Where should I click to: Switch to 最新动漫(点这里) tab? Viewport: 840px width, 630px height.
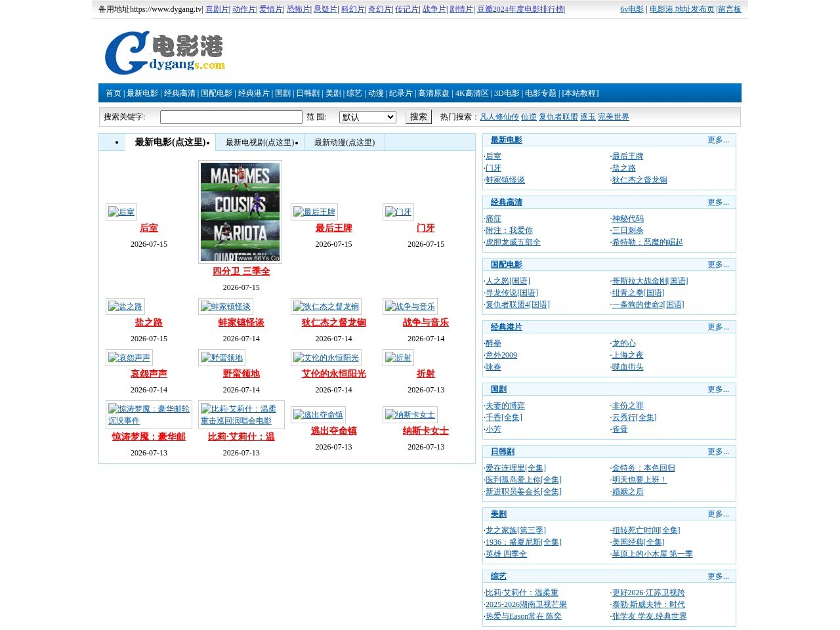point(345,142)
